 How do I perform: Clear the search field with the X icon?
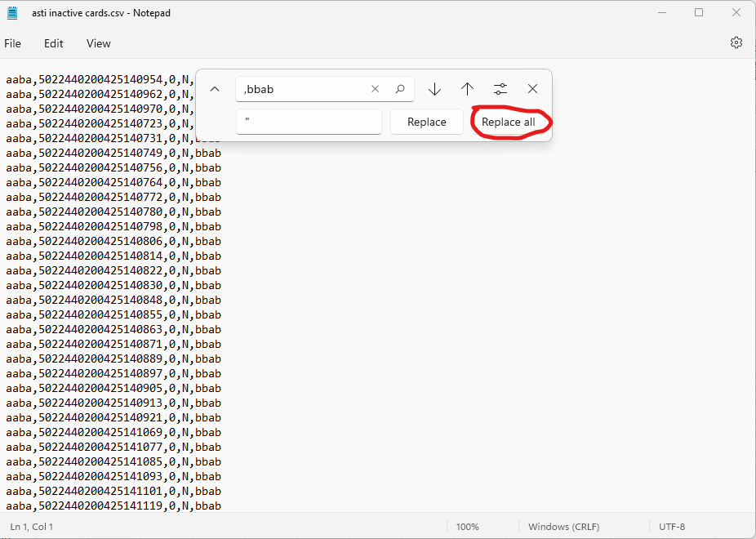(375, 89)
